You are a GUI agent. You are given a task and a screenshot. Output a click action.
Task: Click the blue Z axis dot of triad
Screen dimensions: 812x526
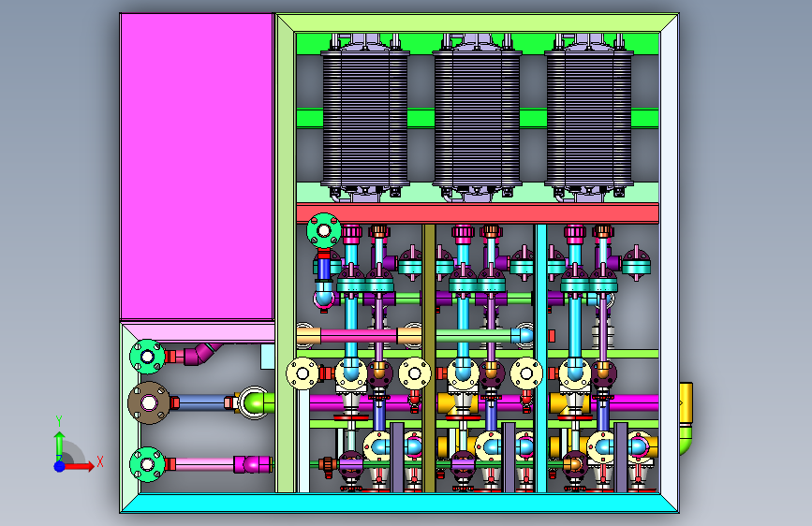click(60, 466)
